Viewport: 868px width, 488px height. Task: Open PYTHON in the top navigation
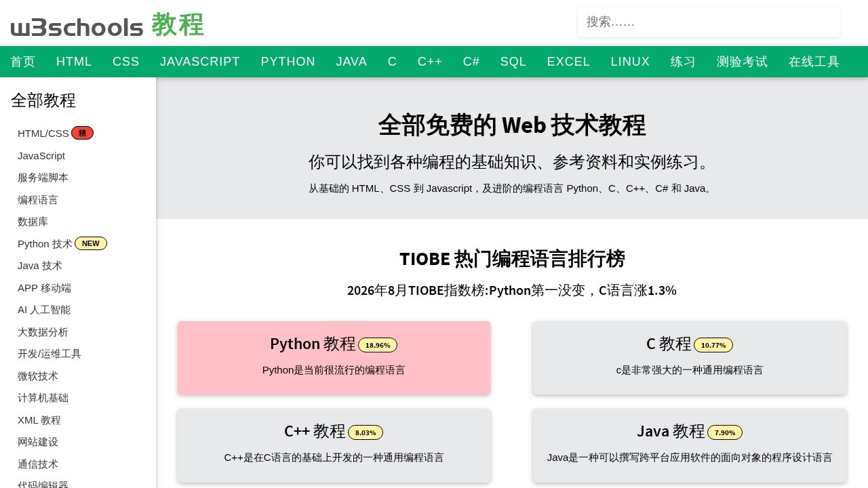[x=288, y=62]
